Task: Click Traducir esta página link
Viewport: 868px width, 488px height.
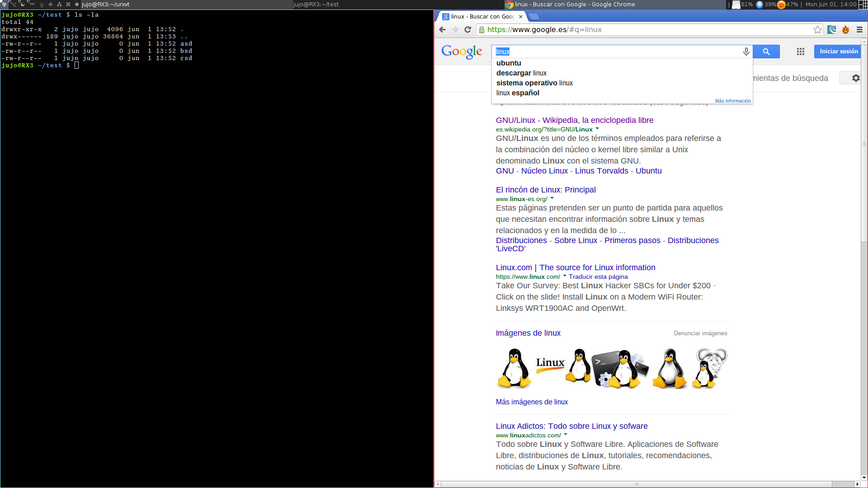Action: 598,277
